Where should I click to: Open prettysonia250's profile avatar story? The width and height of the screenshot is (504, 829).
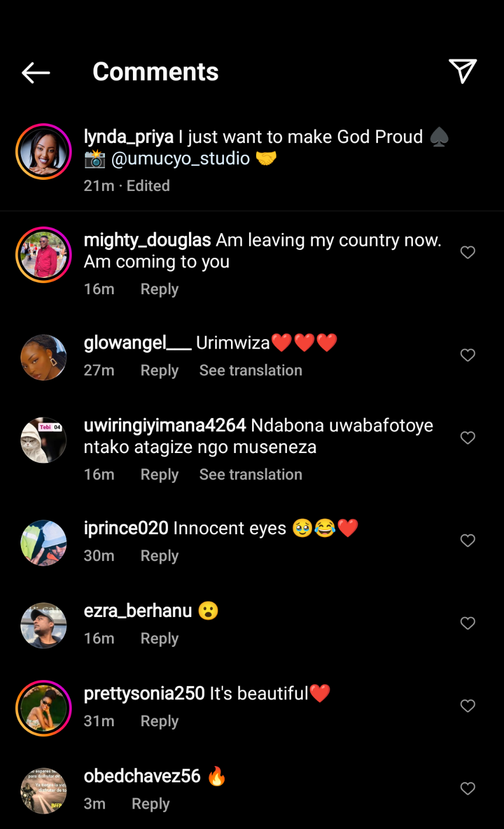click(x=44, y=708)
